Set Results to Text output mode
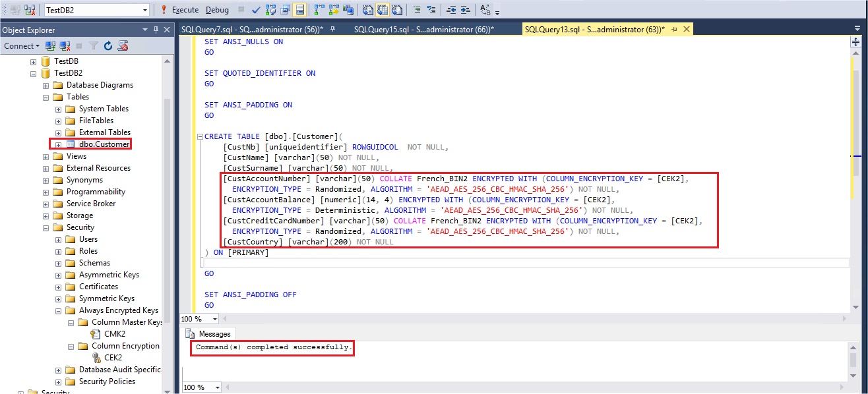868x394 pixels. [x=368, y=10]
